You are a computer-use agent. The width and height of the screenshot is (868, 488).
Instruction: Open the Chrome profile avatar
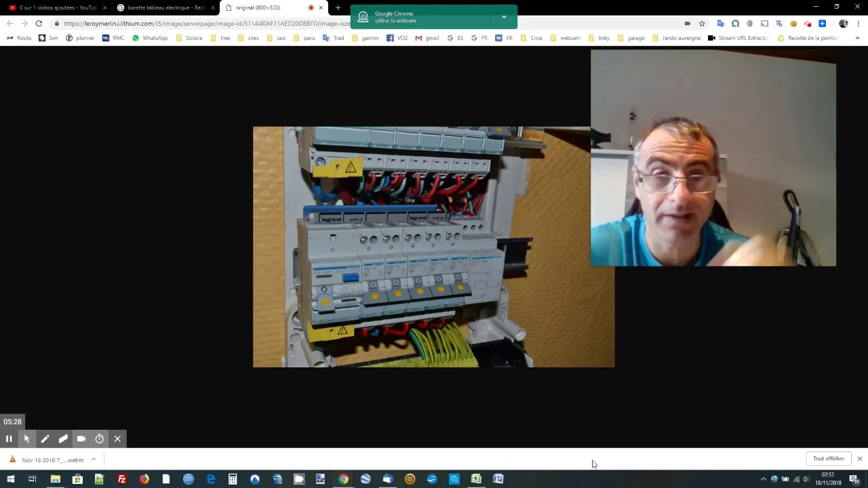[844, 23]
